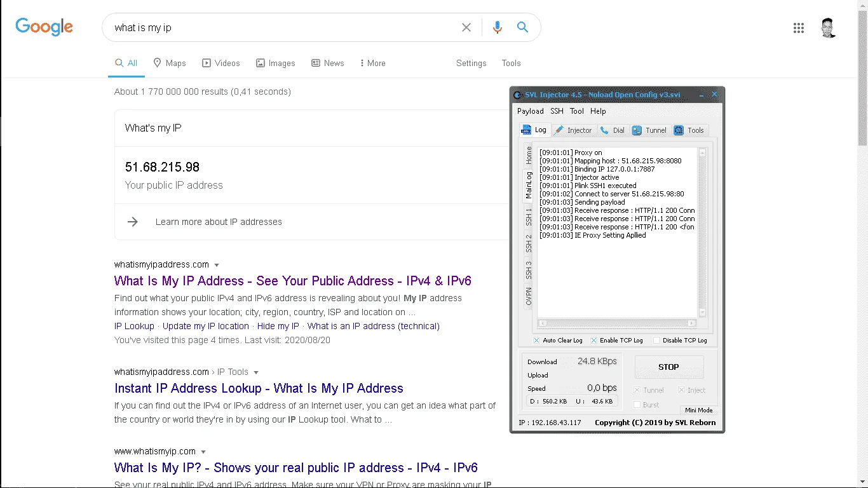Open What Is My IP? Shows your real public IP link

tap(296, 468)
